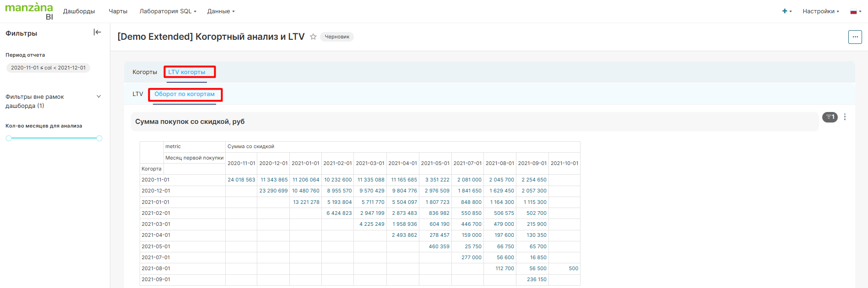
Task: Switch to the LTV sub-tab
Action: [x=138, y=94]
